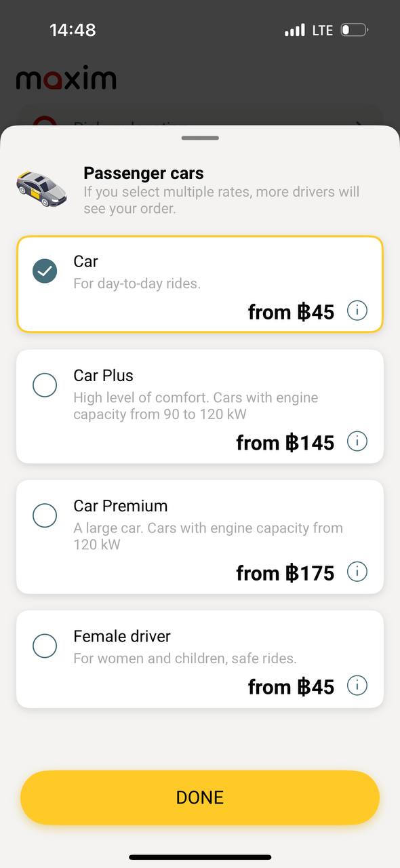The width and height of the screenshot is (400, 868).
Task: Tap the battery status icon
Action: 354,30
